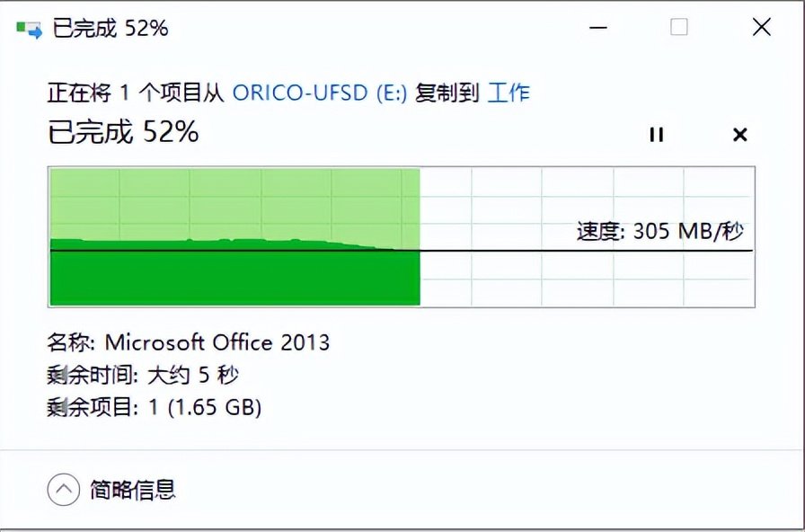
Task: Minimize the copy progress window
Action: click(597, 28)
